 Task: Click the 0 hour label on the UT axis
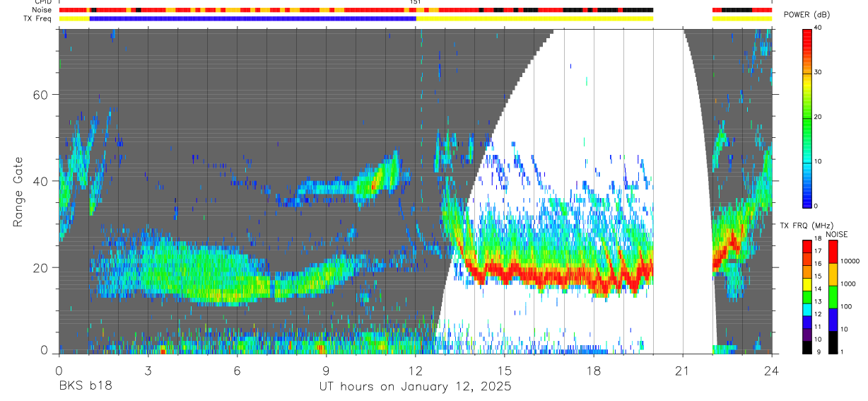point(59,369)
